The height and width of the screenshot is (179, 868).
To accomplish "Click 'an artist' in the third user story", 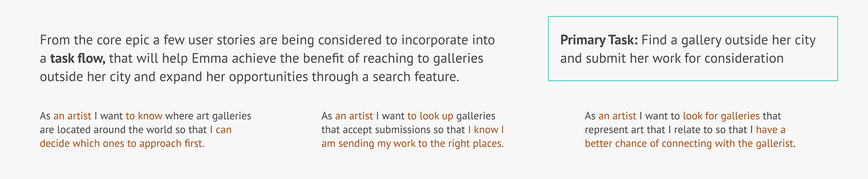I will coord(617,116).
